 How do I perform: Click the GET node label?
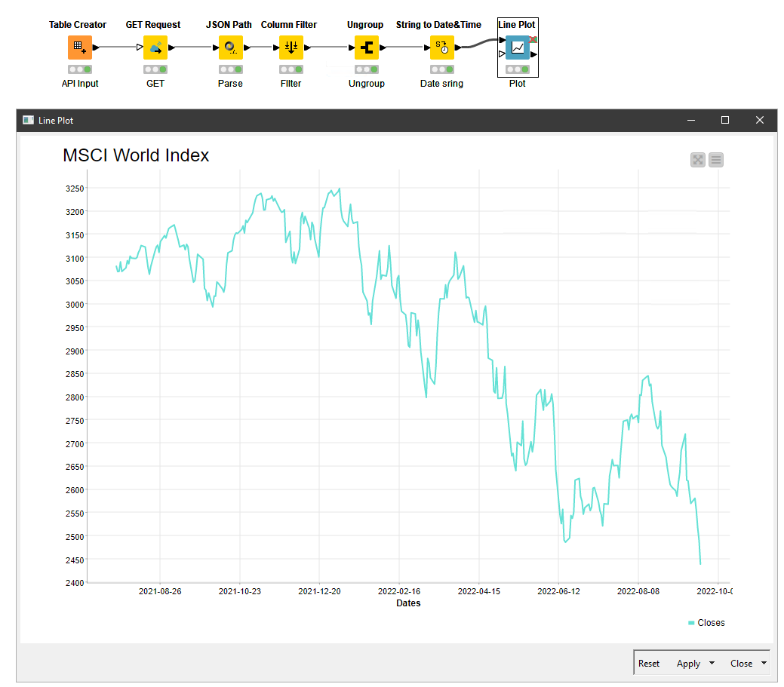tap(155, 84)
